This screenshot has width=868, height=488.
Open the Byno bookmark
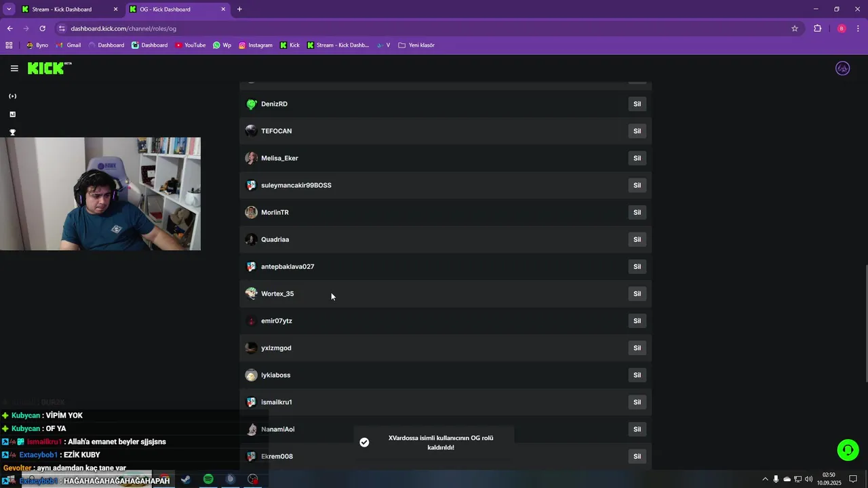click(37, 45)
